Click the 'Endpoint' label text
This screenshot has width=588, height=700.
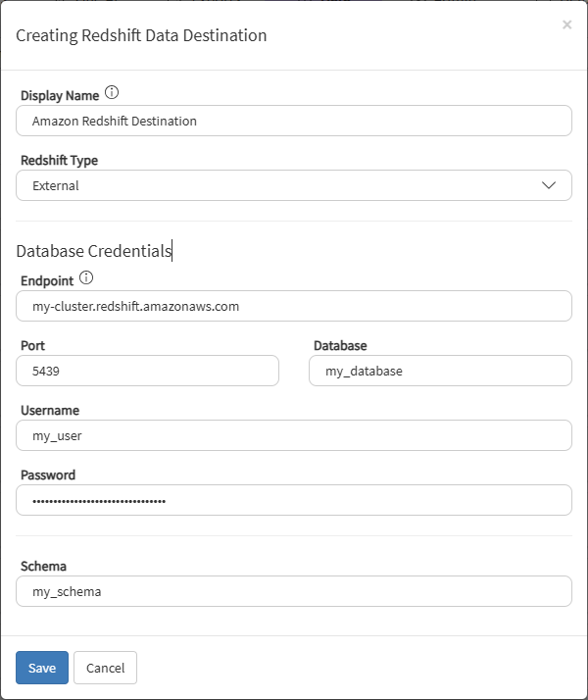47,280
